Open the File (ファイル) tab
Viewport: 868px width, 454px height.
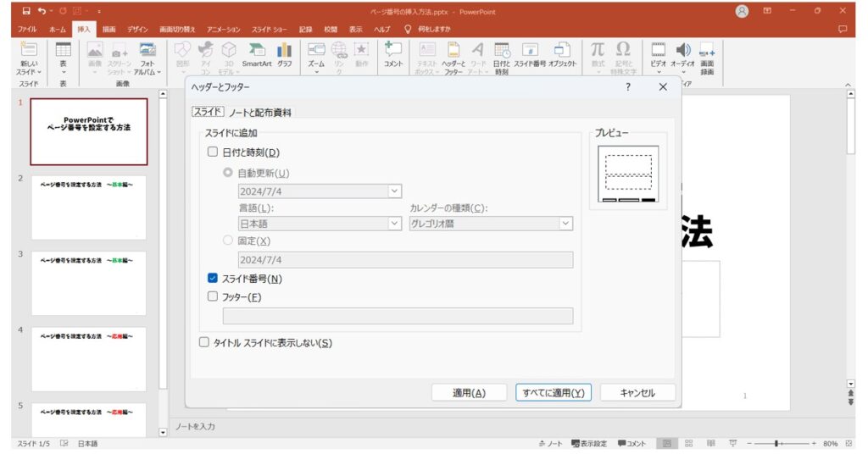coord(26,30)
